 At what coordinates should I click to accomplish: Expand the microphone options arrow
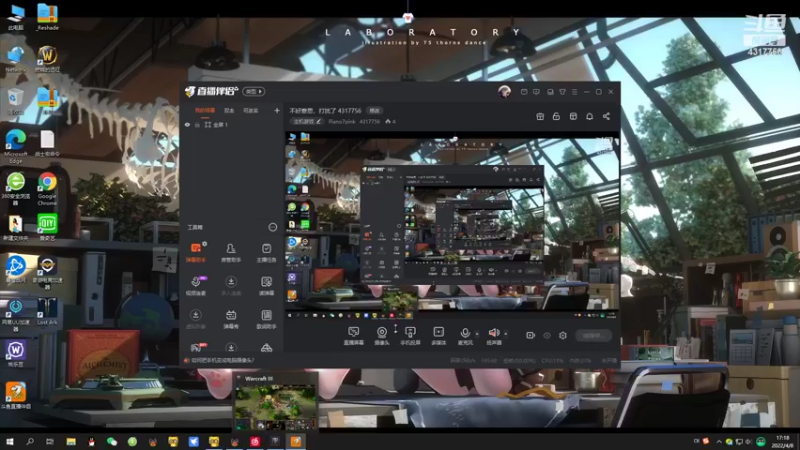tap(477, 334)
